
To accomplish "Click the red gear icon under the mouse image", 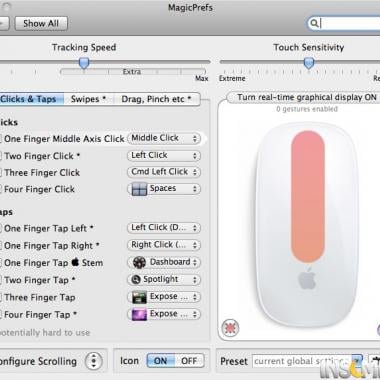I will click(230, 328).
